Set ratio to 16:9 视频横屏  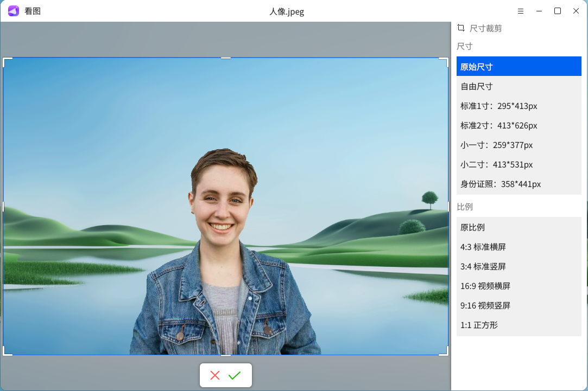coord(519,286)
